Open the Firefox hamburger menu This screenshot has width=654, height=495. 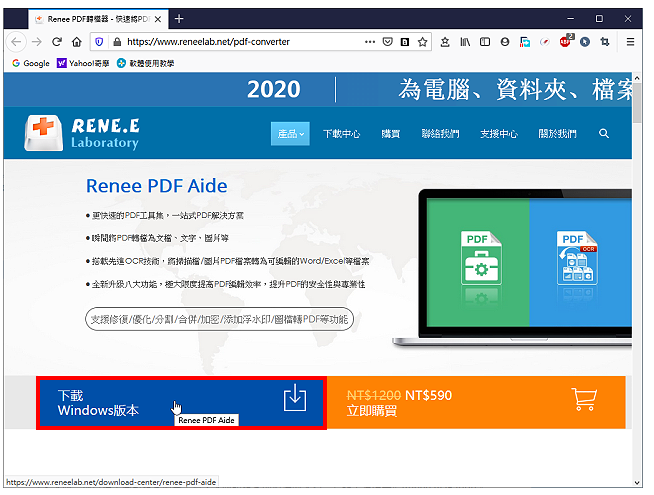630,42
